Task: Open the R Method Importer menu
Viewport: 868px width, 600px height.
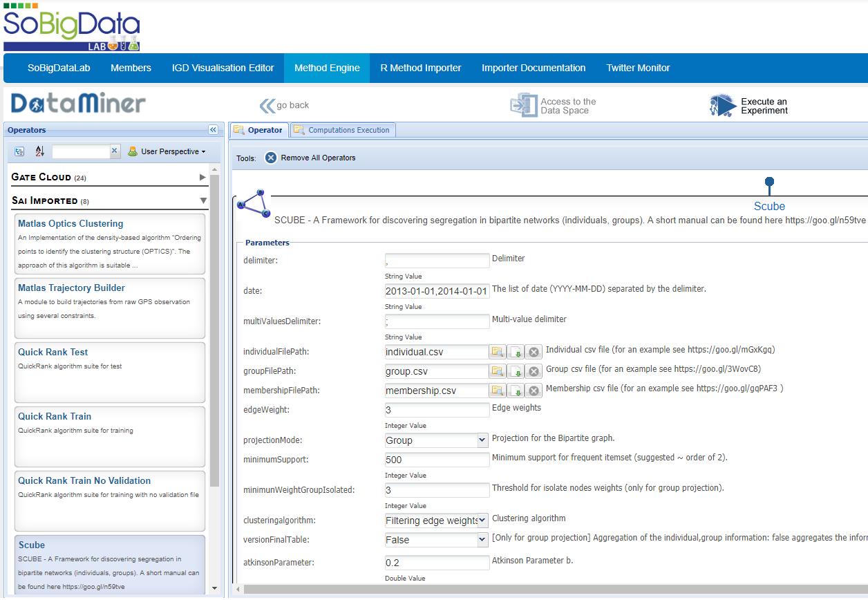Action: [x=421, y=68]
